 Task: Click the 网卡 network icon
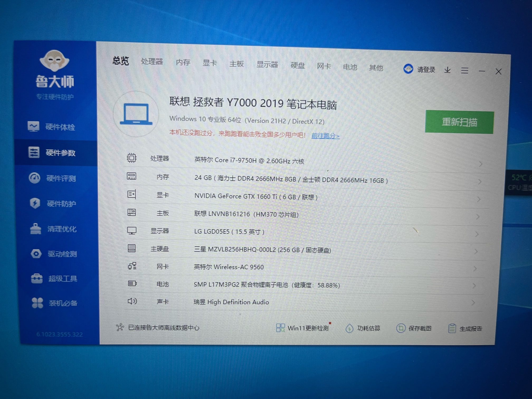(x=132, y=266)
